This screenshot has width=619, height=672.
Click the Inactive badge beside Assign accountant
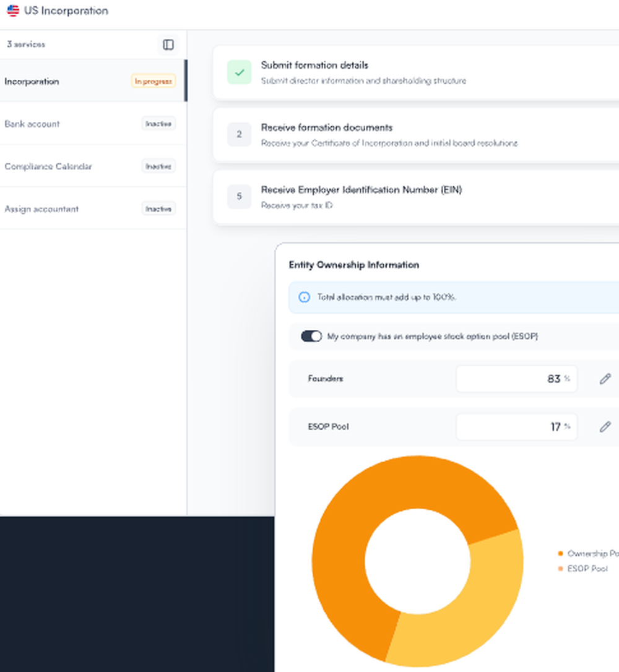click(x=158, y=209)
